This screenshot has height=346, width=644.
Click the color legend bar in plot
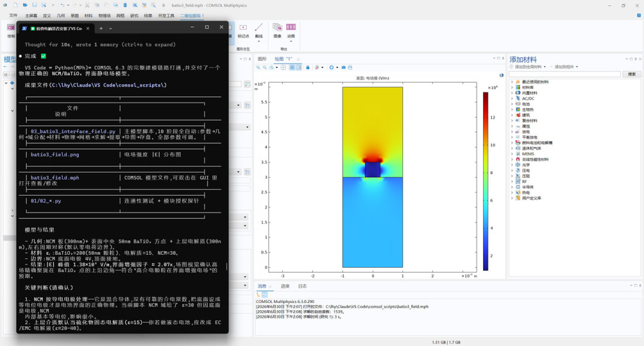485,181
